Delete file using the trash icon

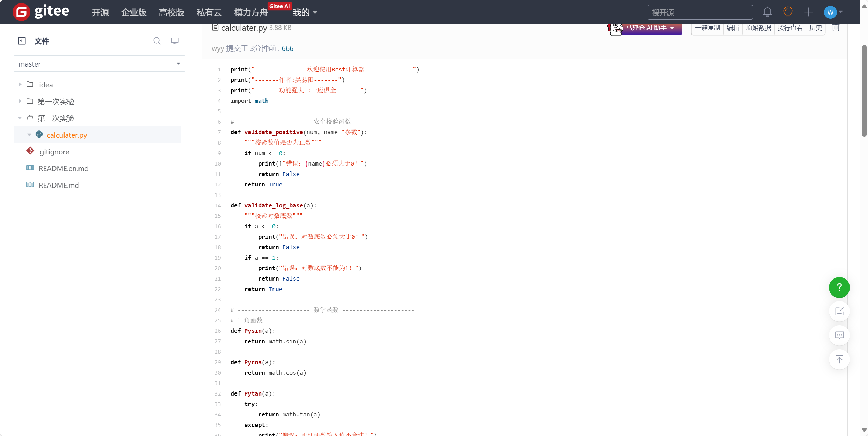[x=836, y=28]
